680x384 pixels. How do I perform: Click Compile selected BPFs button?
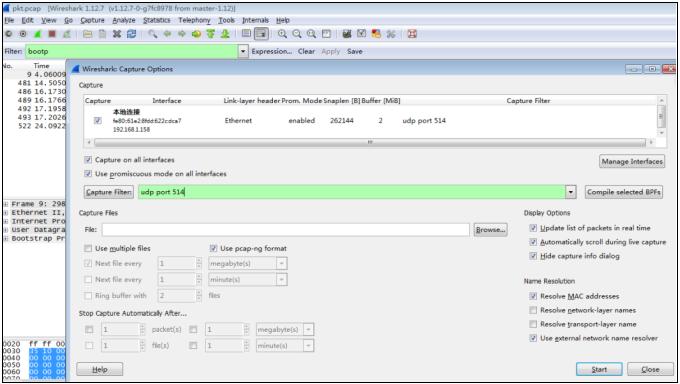624,192
